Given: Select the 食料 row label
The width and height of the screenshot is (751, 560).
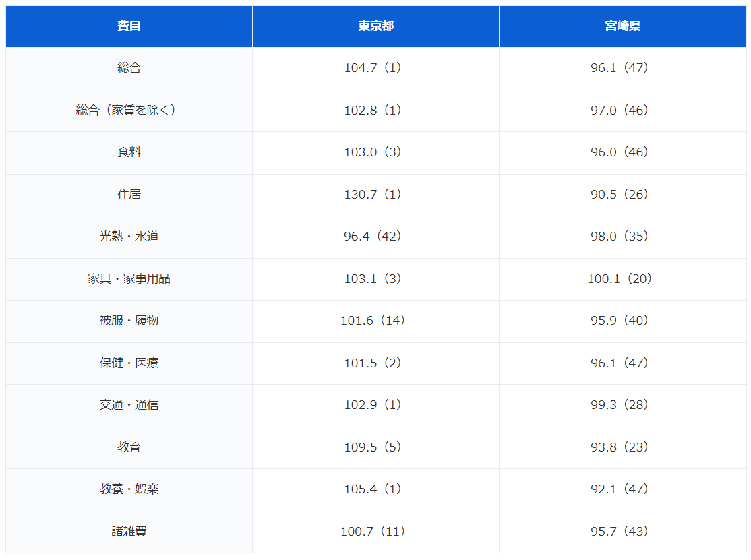Looking at the screenshot, I should click(x=129, y=152).
